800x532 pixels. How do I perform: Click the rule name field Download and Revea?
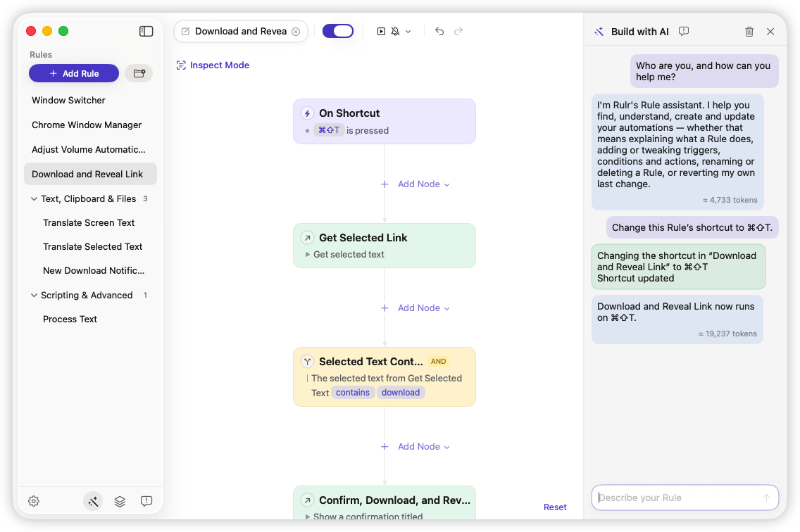(241, 32)
